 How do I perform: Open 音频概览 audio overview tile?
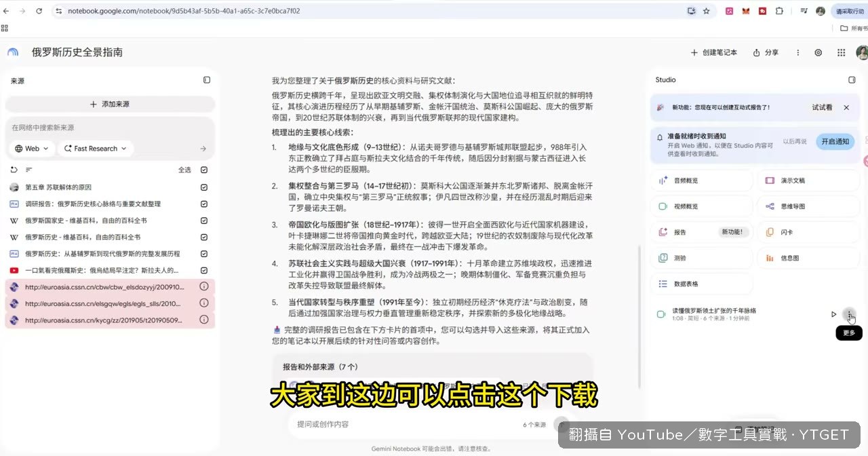tap(702, 180)
